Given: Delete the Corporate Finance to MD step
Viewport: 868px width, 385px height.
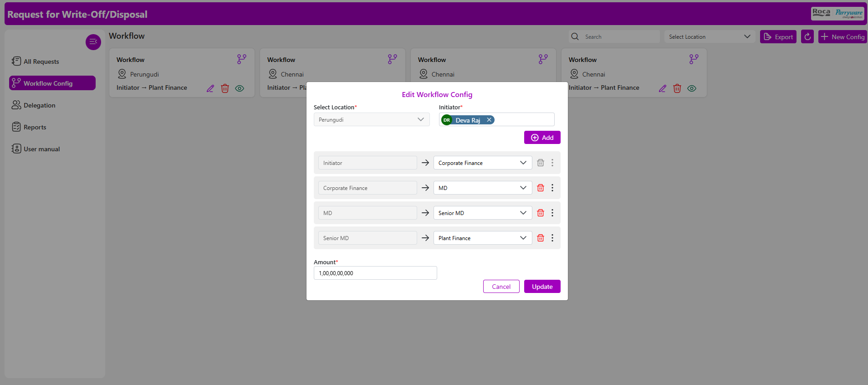Looking at the screenshot, I should 541,188.
